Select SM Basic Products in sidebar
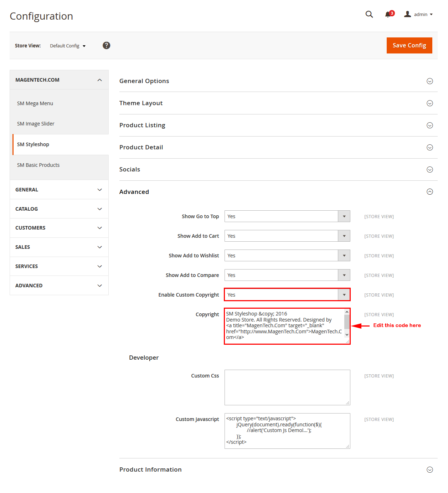This screenshot has width=448, height=493. (38, 165)
